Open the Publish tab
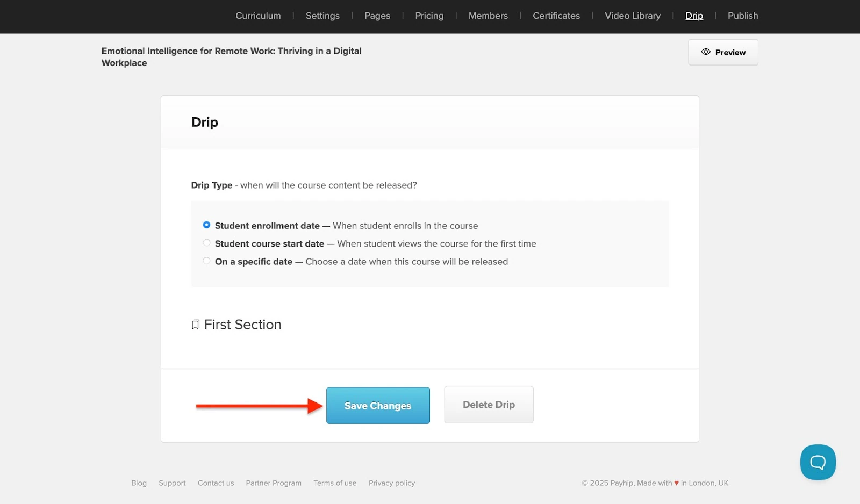 coord(743,16)
